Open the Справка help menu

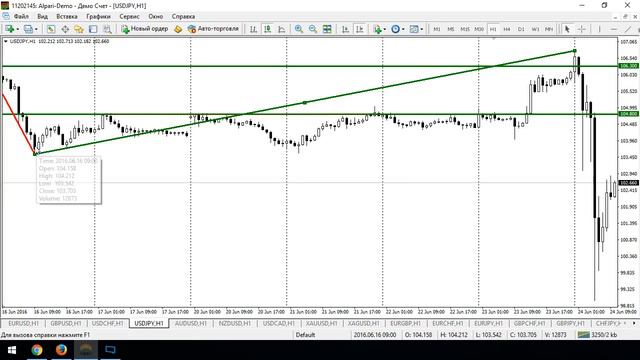pos(183,16)
